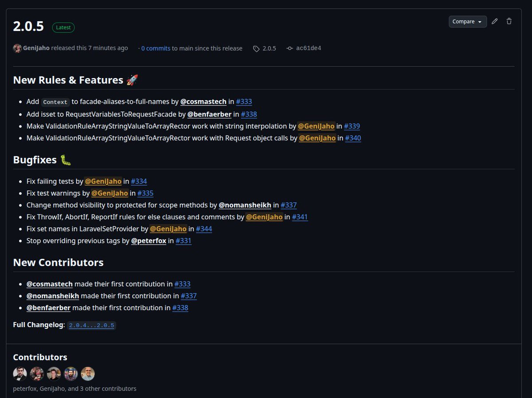532x398 pixels.
Task: Open #337 in New Contributors list
Action: point(188,296)
